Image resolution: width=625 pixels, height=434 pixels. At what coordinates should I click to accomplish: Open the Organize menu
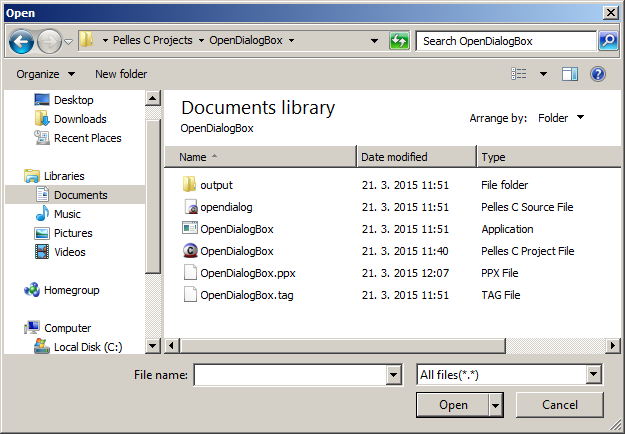[45, 74]
